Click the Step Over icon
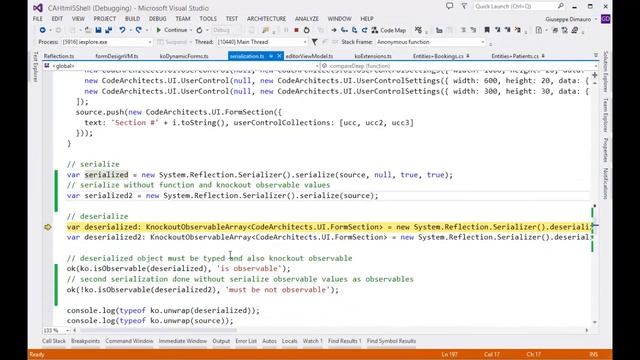The width and height of the screenshot is (640, 360). (354, 30)
